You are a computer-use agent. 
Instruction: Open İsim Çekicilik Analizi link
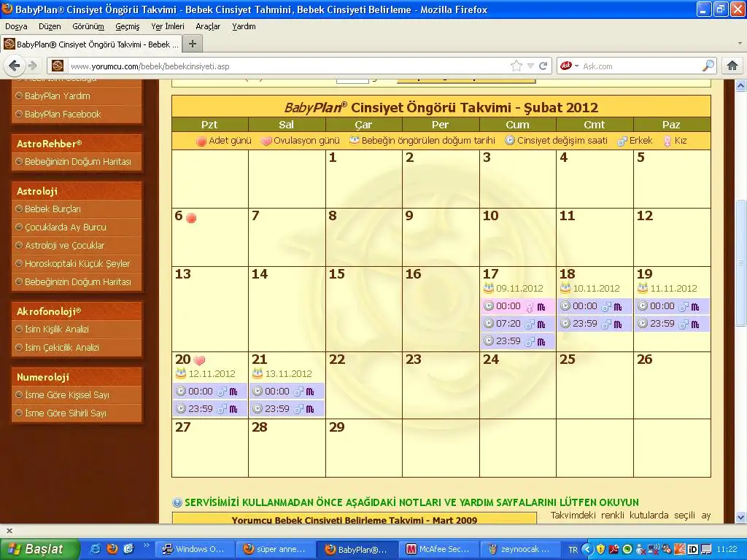tap(62, 347)
